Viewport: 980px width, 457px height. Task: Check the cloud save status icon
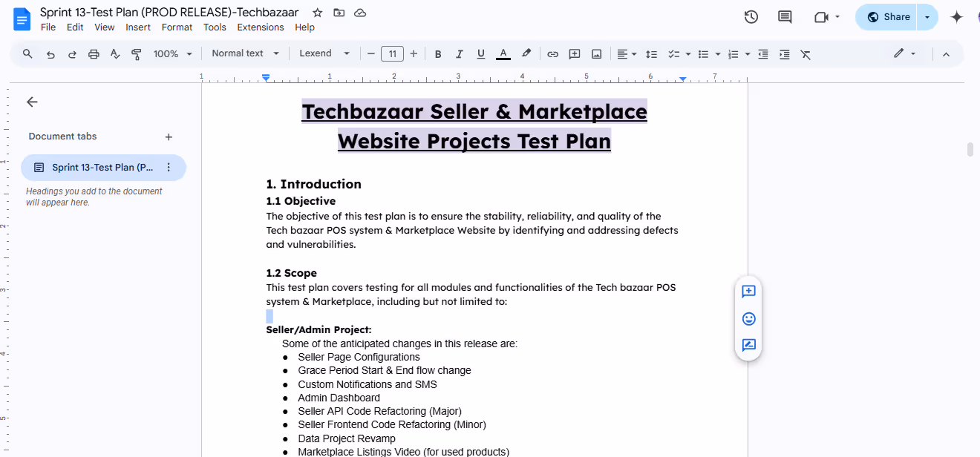click(x=360, y=13)
